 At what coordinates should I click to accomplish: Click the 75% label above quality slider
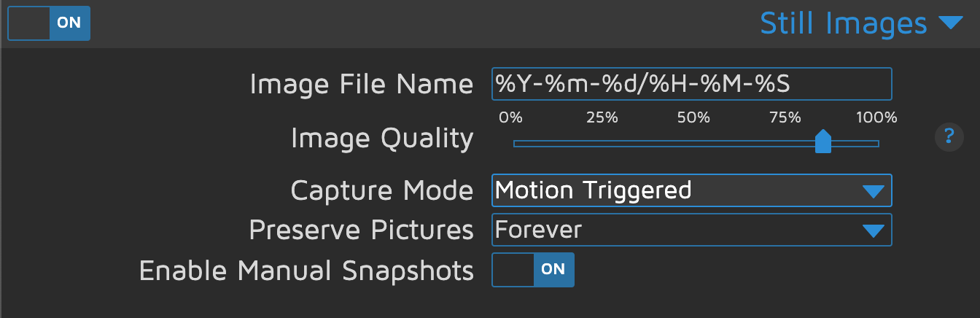tap(785, 117)
